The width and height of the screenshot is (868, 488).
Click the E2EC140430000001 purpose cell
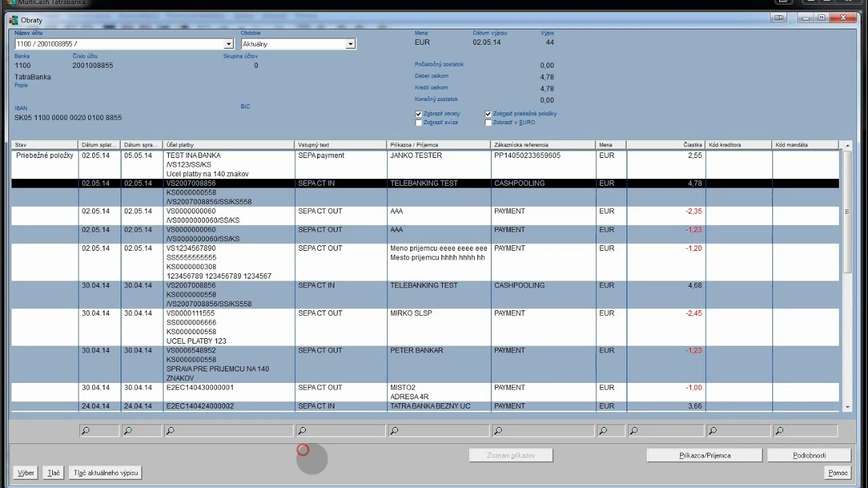[200, 388]
